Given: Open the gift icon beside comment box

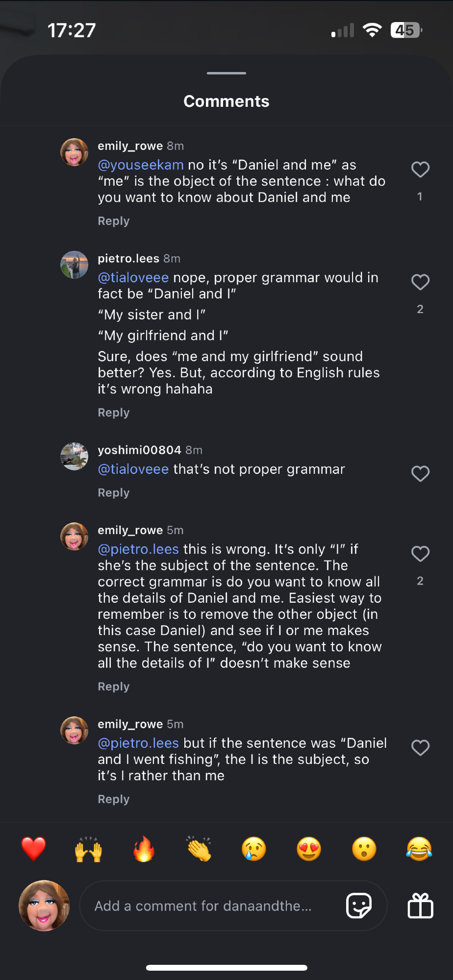Looking at the screenshot, I should (x=421, y=906).
